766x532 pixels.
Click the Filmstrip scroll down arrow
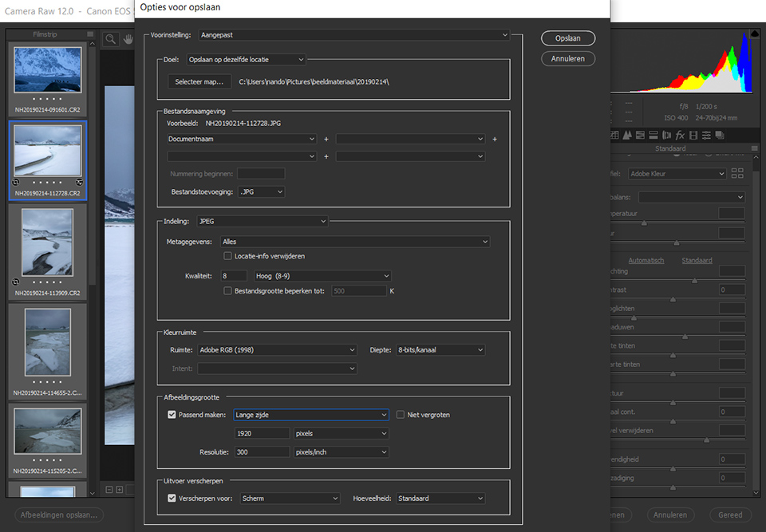[x=92, y=493]
